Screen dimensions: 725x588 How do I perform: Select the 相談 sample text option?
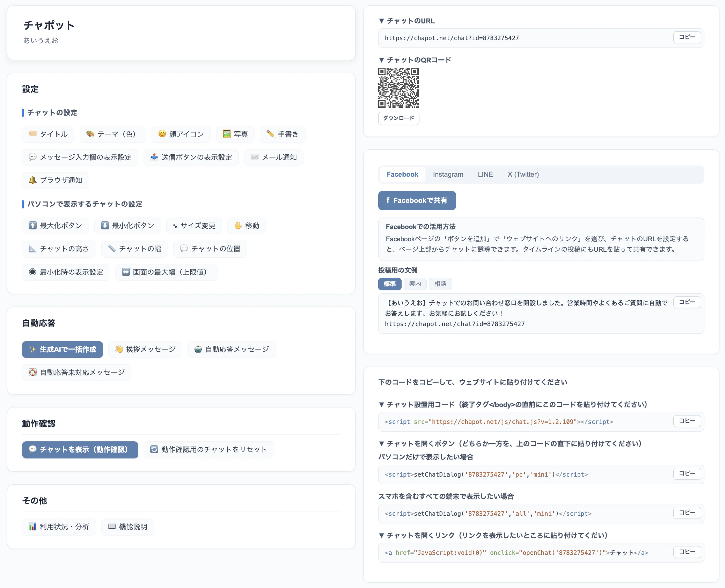tap(440, 284)
